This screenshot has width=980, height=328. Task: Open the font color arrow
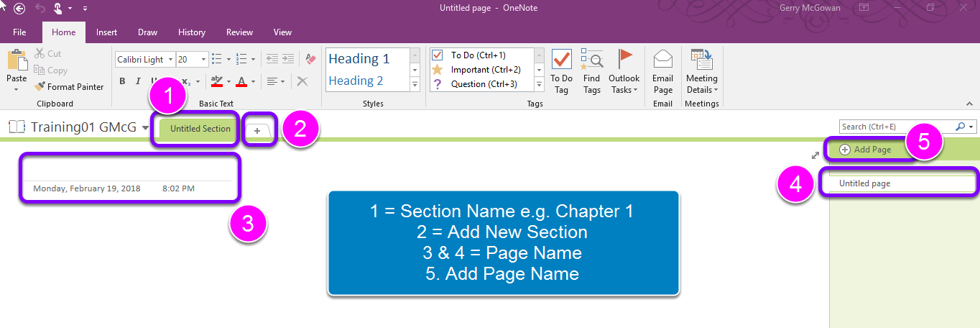253,81
